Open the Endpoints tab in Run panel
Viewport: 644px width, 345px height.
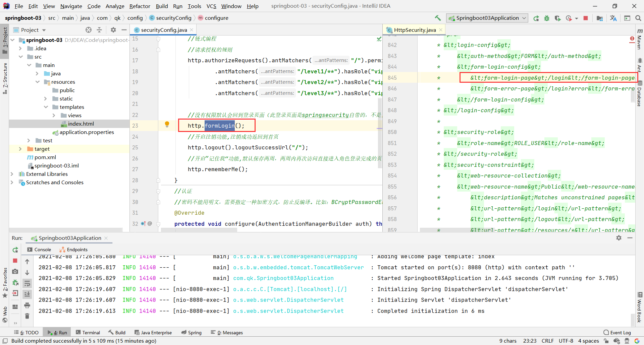click(x=73, y=250)
